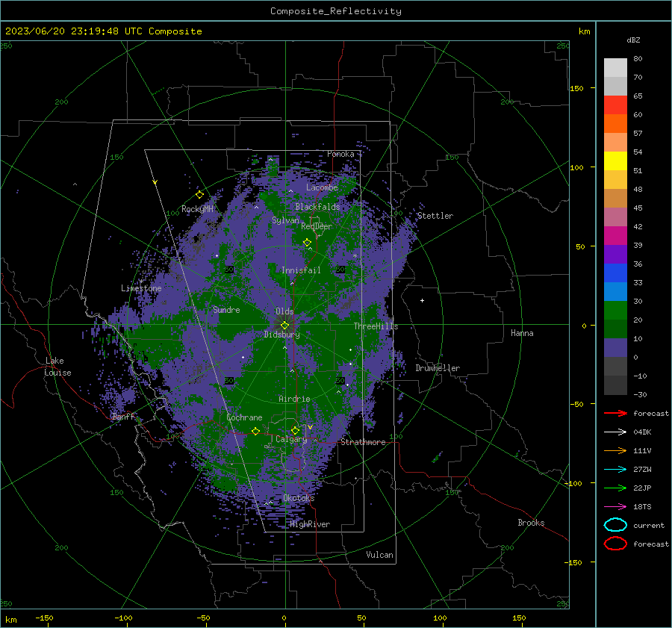
Task: Select the Sundre label
Action: [x=226, y=309]
